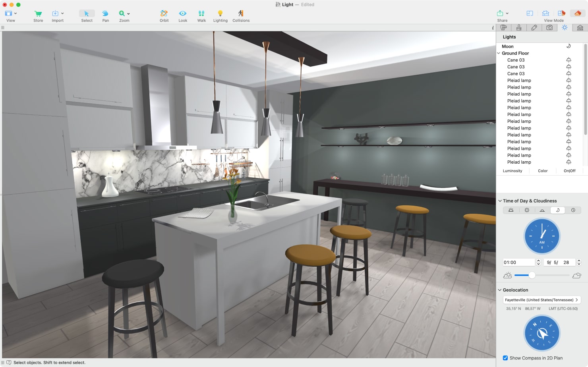Click the cloudiness slider knob

(532, 275)
